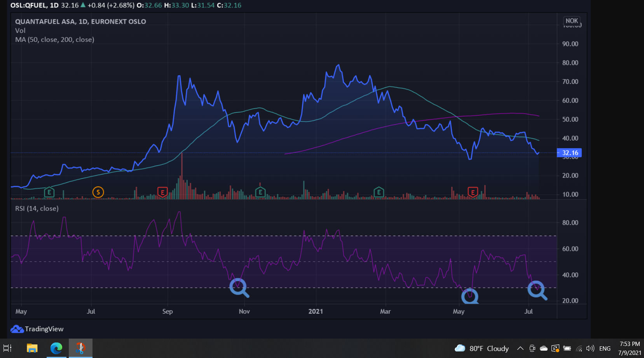The height and width of the screenshot is (358, 644).
Task: Open Microsoft Edge from the taskbar
Action: coord(56,348)
